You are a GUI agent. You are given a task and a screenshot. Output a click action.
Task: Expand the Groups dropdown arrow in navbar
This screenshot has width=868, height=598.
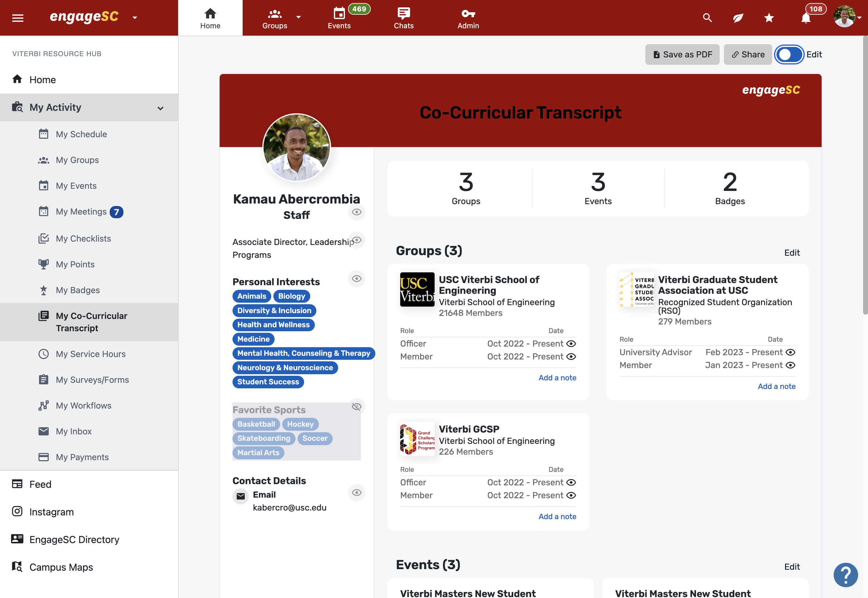(299, 17)
